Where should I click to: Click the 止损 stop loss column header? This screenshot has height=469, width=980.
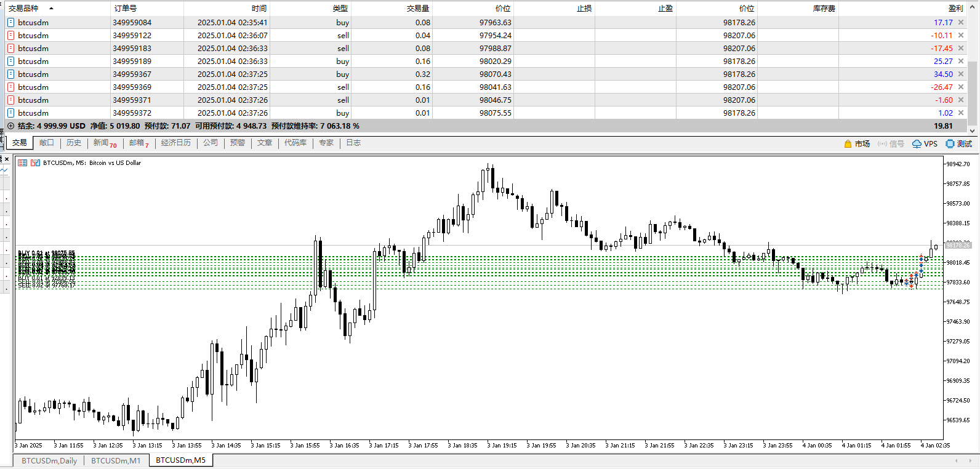pos(584,9)
